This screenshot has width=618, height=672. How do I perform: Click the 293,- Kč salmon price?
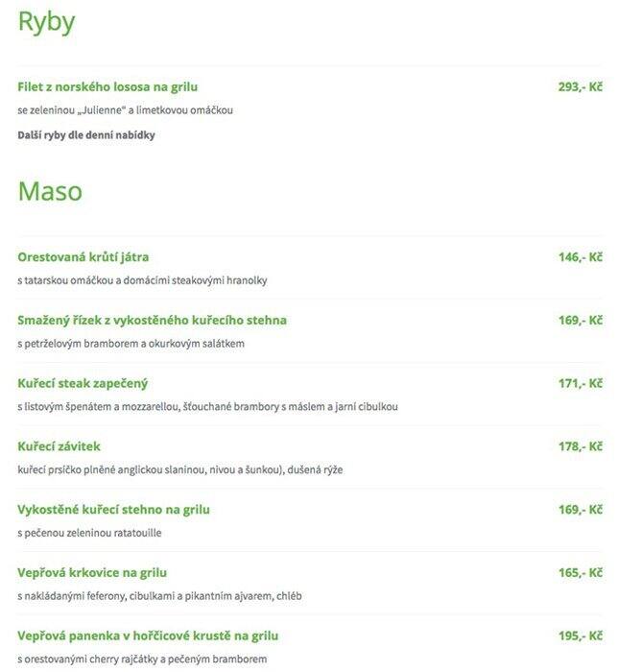pyautogui.click(x=581, y=87)
